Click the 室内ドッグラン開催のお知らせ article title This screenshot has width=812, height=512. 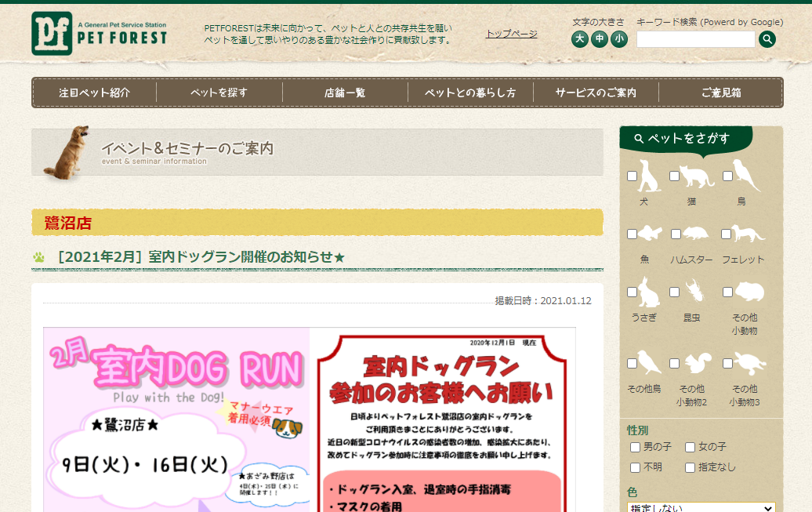pos(201,257)
